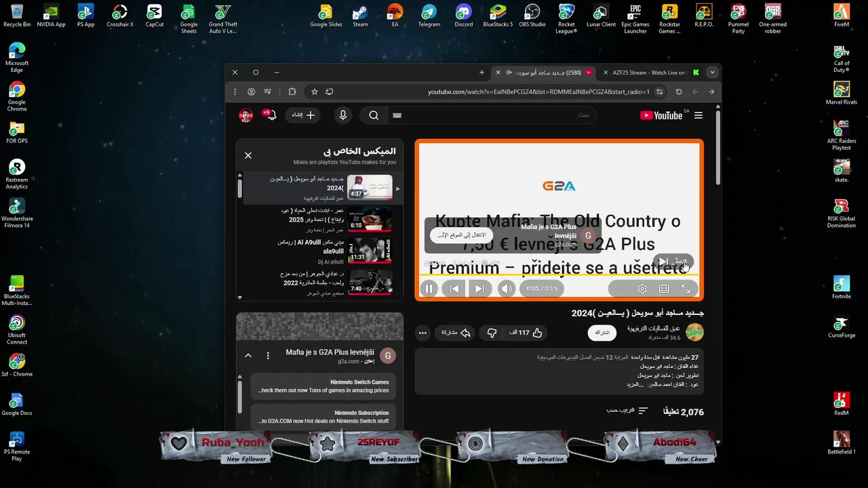Open the browser extensions puzzle icon
Image resolution: width=868 pixels, height=488 pixels.
click(292, 91)
